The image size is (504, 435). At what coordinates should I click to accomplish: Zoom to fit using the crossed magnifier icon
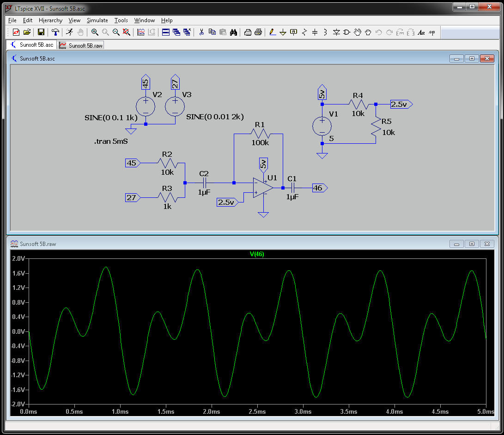coord(126,32)
